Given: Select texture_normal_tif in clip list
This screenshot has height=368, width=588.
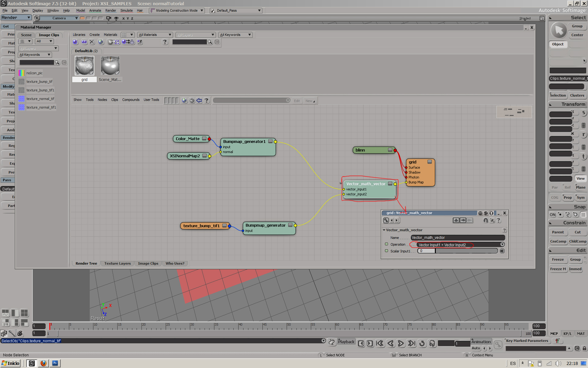Looking at the screenshot, I should tap(40, 99).
